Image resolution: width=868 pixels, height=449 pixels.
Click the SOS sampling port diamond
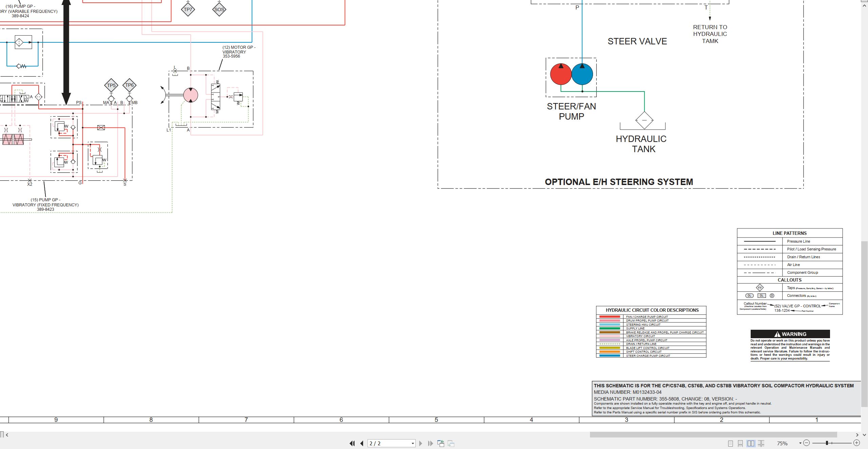tap(219, 9)
